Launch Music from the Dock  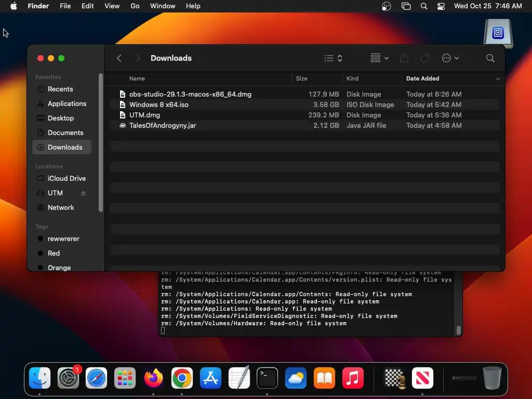(353, 378)
